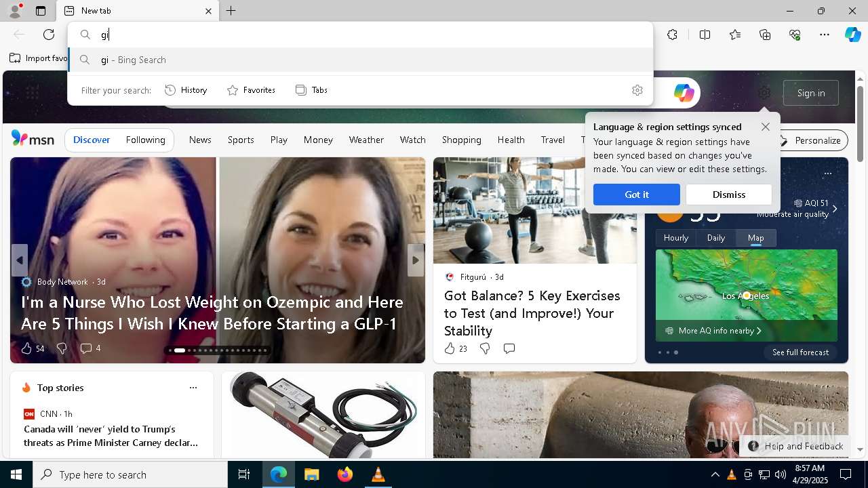Open Windows Start menu
The image size is (868, 488).
(x=16, y=474)
